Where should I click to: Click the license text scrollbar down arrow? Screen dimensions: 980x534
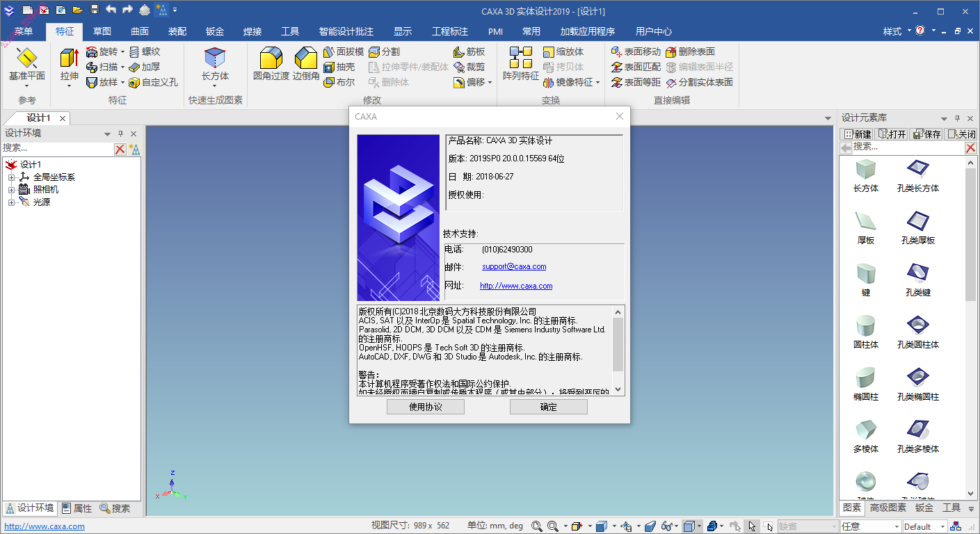coord(618,390)
